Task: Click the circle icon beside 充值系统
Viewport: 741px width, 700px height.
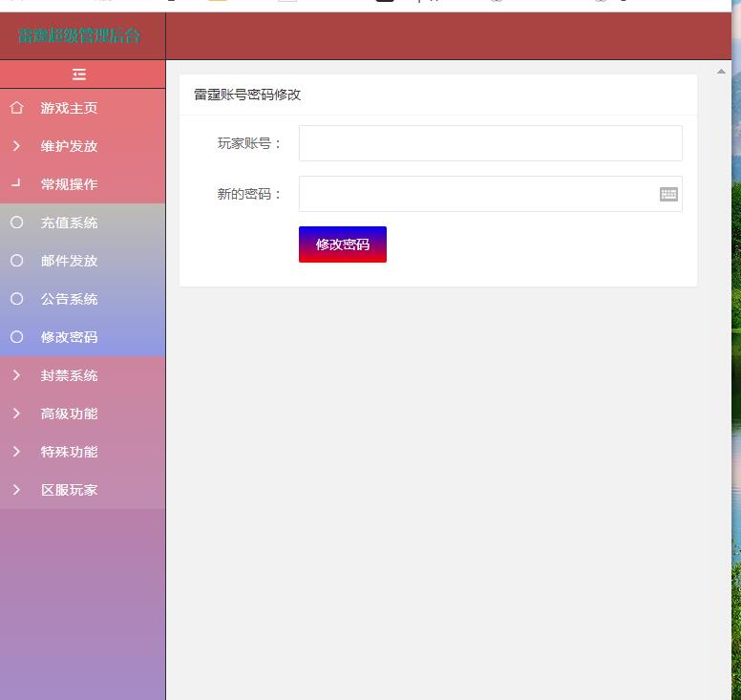Action: [x=16, y=223]
